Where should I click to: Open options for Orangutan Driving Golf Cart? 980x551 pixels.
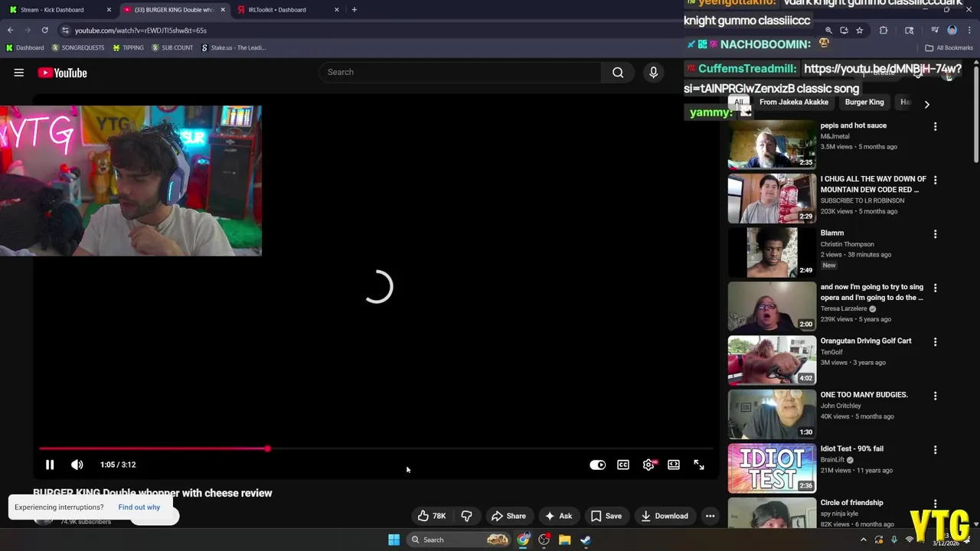click(935, 342)
